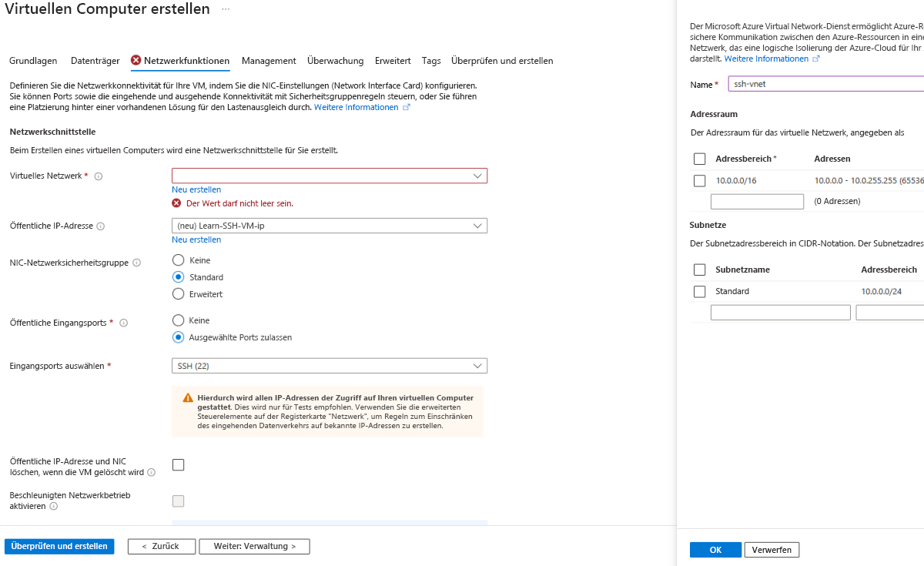Check Öffentliche IP-Adresse und NIC löschen
The width and height of the screenshot is (924, 566).
178,464
